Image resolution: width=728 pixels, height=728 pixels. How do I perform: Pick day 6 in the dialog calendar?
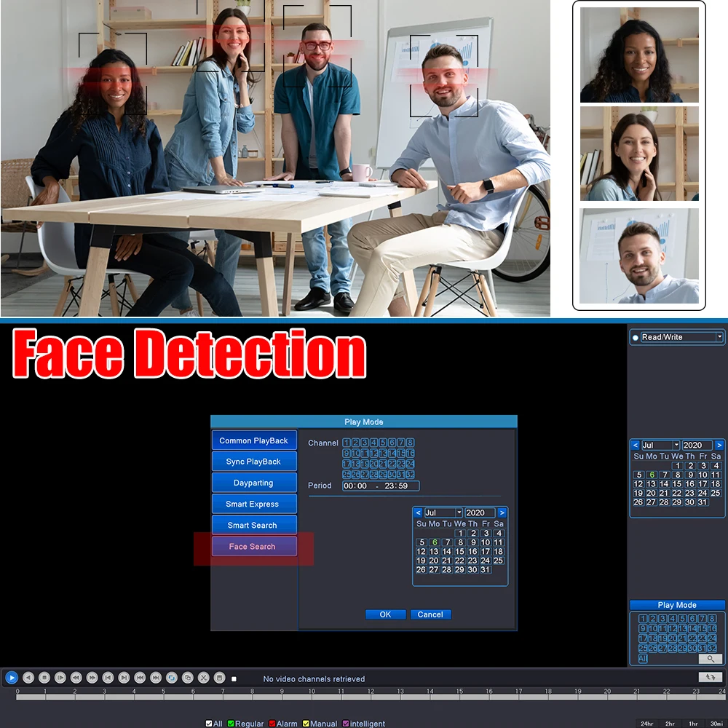point(434,542)
